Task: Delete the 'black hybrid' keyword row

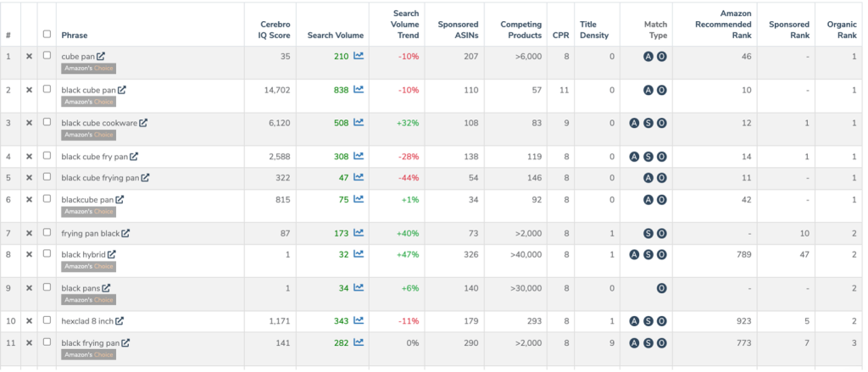Action: (29, 254)
